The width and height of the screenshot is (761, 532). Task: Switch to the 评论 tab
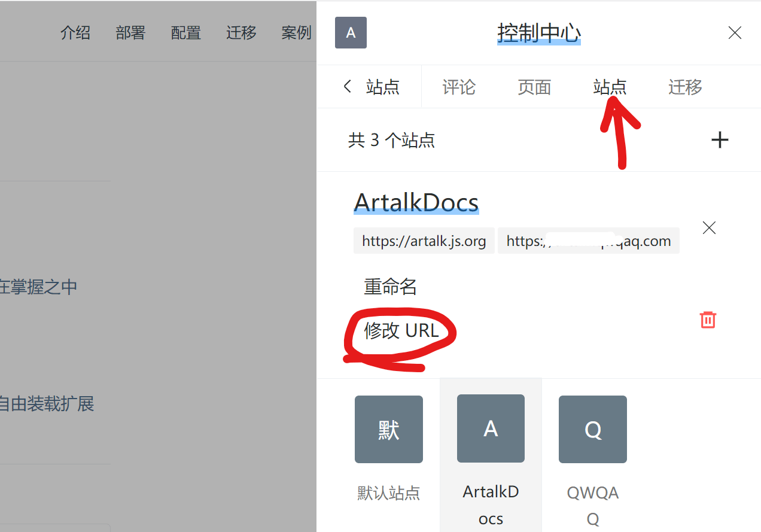[x=459, y=87]
